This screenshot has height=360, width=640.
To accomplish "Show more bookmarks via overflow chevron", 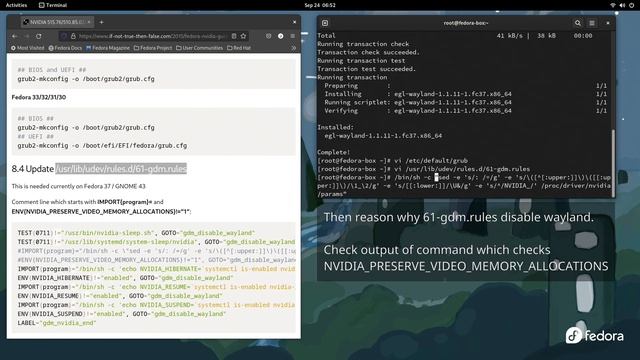I will coord(293,48).
